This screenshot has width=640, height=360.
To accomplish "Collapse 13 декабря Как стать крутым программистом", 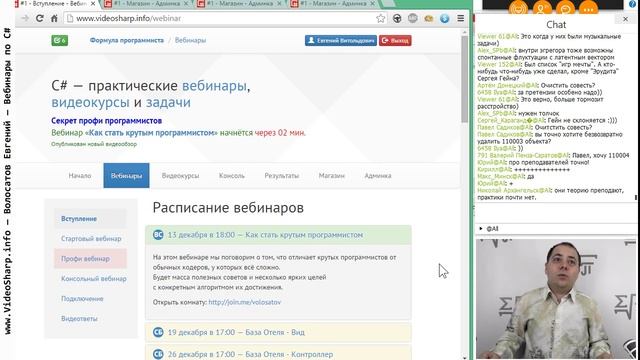I will pos(278,235).
